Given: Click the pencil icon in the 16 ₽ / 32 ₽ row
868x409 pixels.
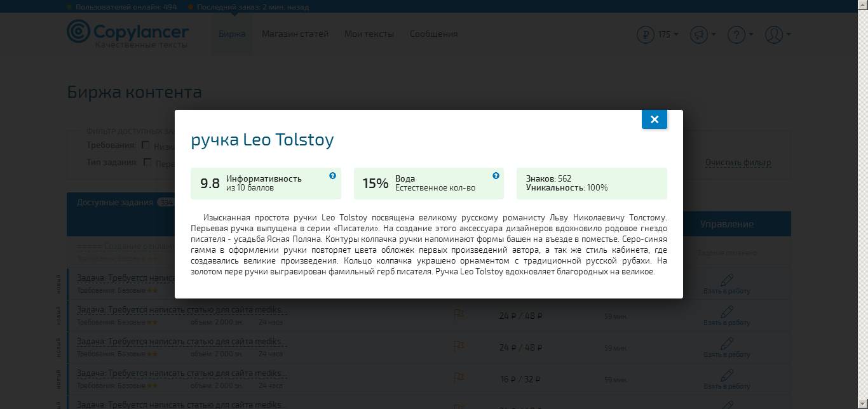Looking at the screenshot, I should tap(727, 375).
